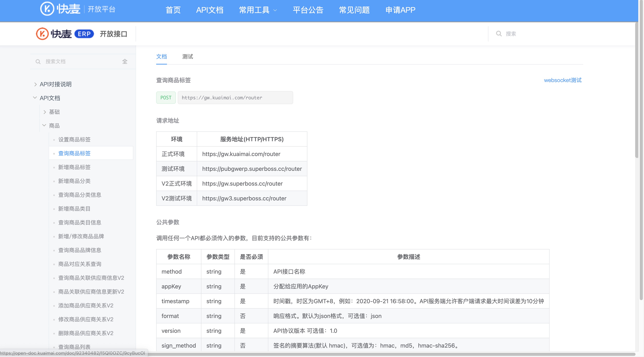Click the 正式环境 URL https://gw.kuaimai.com/router
This screenshot has width=644, height=357.
pos(241,154)
